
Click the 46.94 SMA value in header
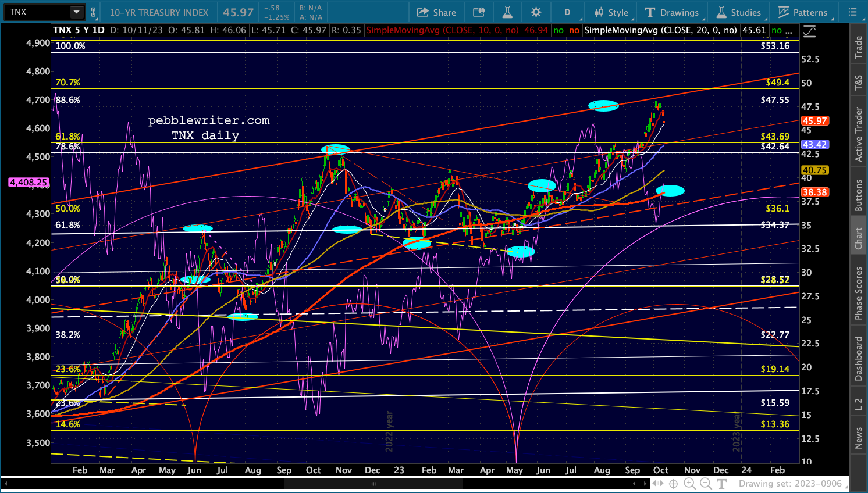point(536,30)
